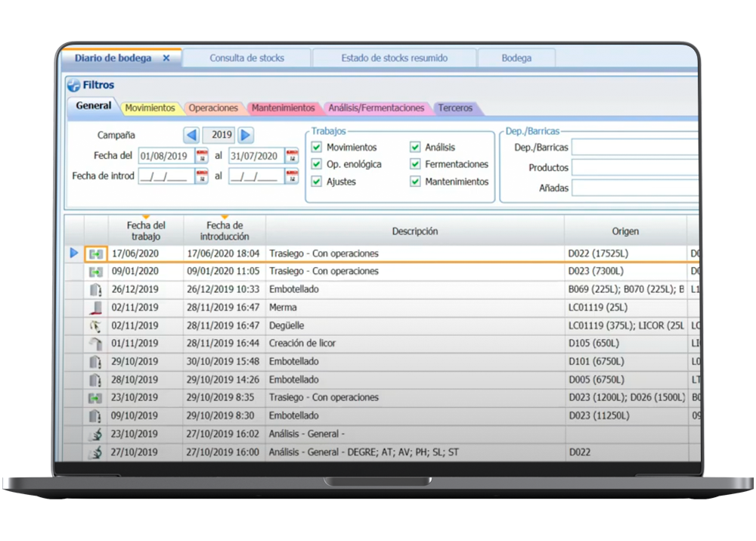Select the General filter tab
This screenshot has width=756, height=541.
click(94, 106)
